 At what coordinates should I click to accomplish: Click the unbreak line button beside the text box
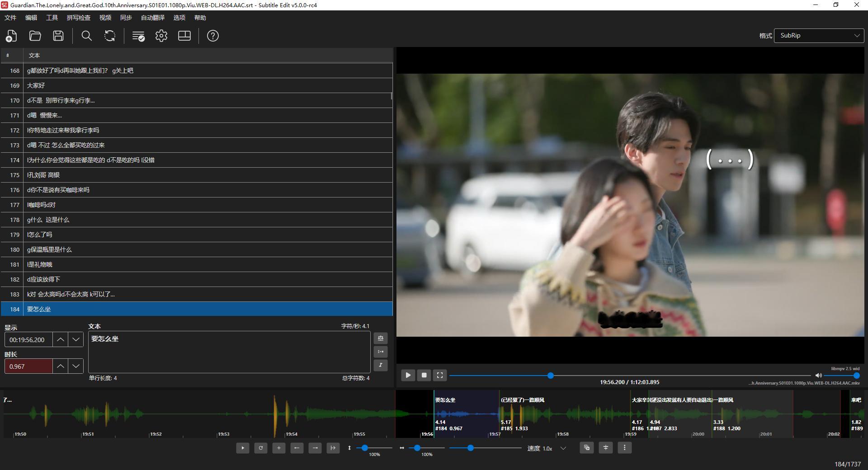(x=381, y=352)
